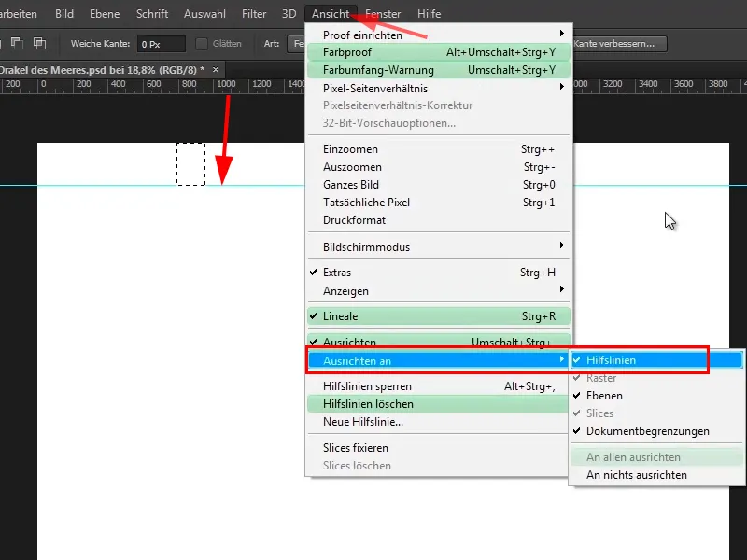
Task: Expand the Pixel-Seitenverhältnis submenu
Action: [x=438, y=88]
